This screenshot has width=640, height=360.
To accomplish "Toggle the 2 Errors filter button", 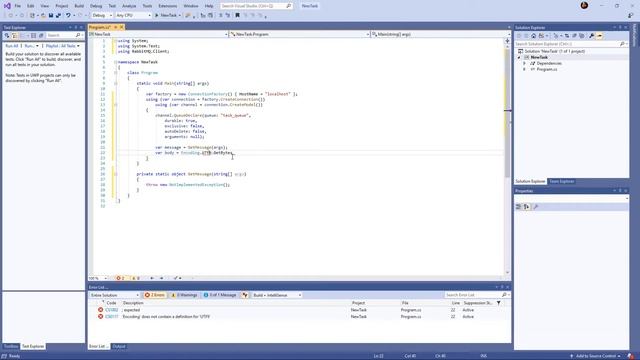I will [155, 295].
